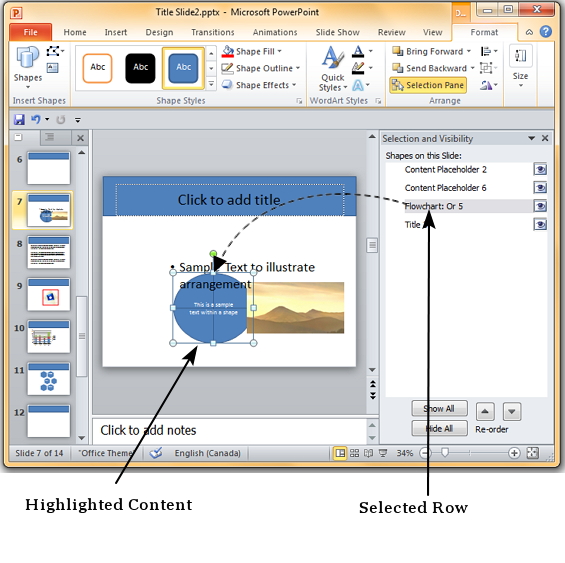The image size is (565, 563).
Task: Click the zoom slider handle
Action: 445,453
